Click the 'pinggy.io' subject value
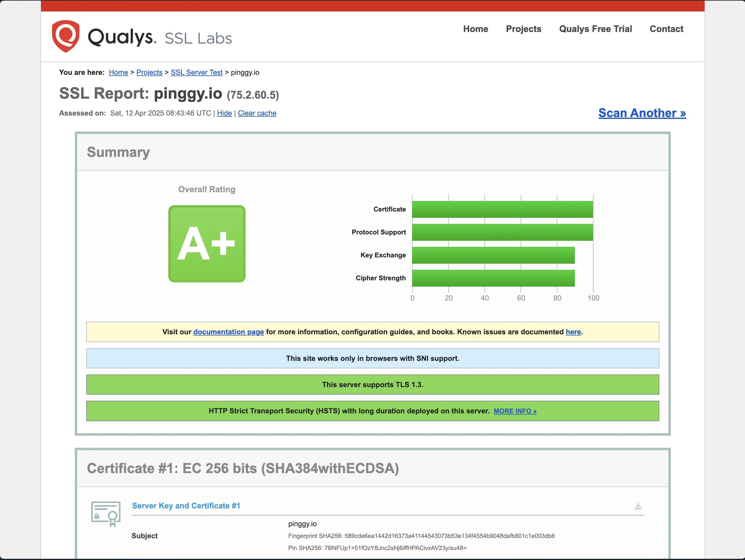Viewport: 745px width, 560px height. 303,523
